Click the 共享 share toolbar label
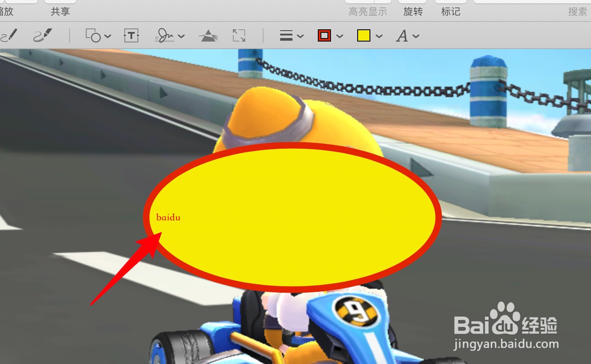Viewport: 591px width, 364px height. 60,12
